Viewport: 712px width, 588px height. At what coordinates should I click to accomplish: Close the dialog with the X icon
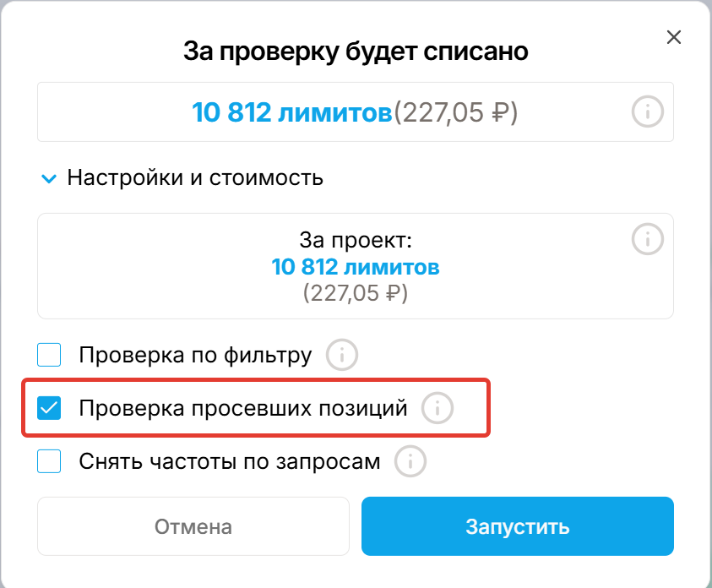673,37
